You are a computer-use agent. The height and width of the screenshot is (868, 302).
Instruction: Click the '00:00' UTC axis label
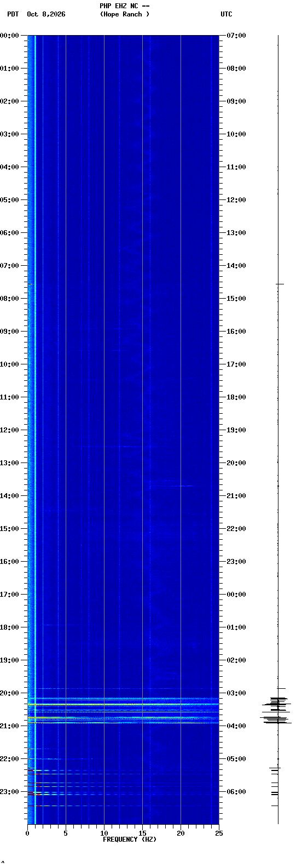[236, 595]
